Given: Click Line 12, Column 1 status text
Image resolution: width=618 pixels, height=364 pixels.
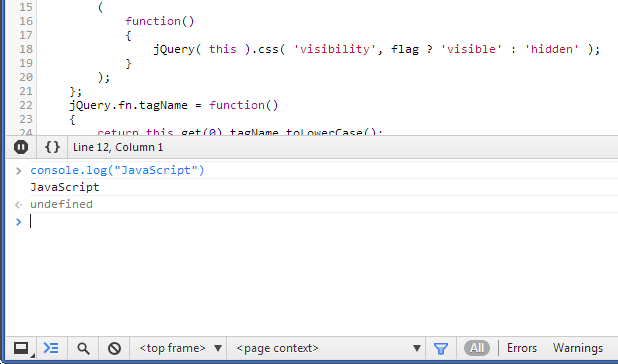Looking at the screenshot, I should [118, 147].
